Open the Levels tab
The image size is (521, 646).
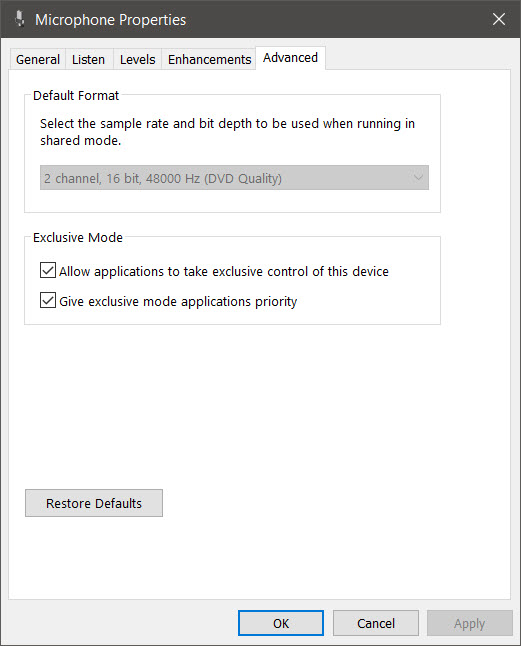pos(138,59)
